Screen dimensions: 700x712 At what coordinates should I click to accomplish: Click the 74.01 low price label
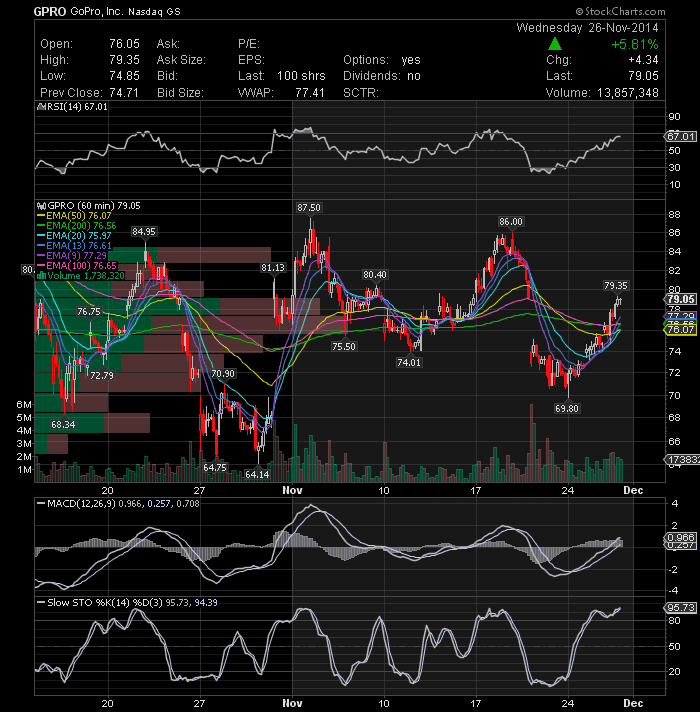point(409,362)
